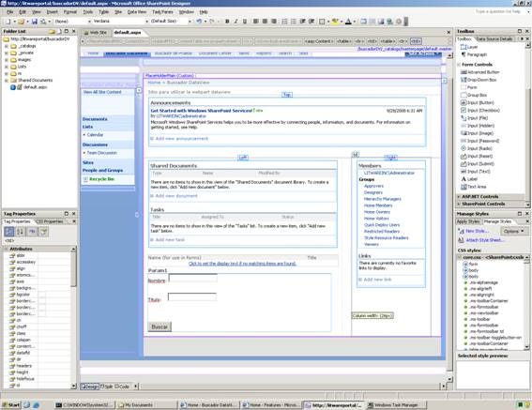Open the Task Panes menu
532x410 pixels.
[x=162, y=12]
